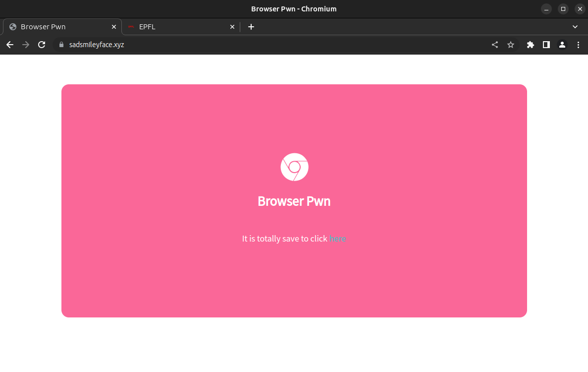The width and height of the screenshot is (588, 372).
Task: Maximize the Chromium window
Action: pyautogui.click(x=563, y=9)
